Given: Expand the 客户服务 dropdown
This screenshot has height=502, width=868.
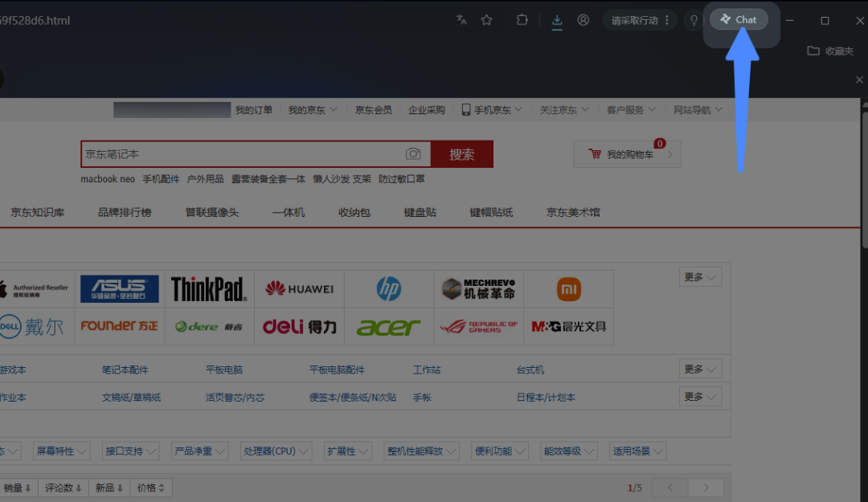Looking at the screenshot, I should [631, 109].
